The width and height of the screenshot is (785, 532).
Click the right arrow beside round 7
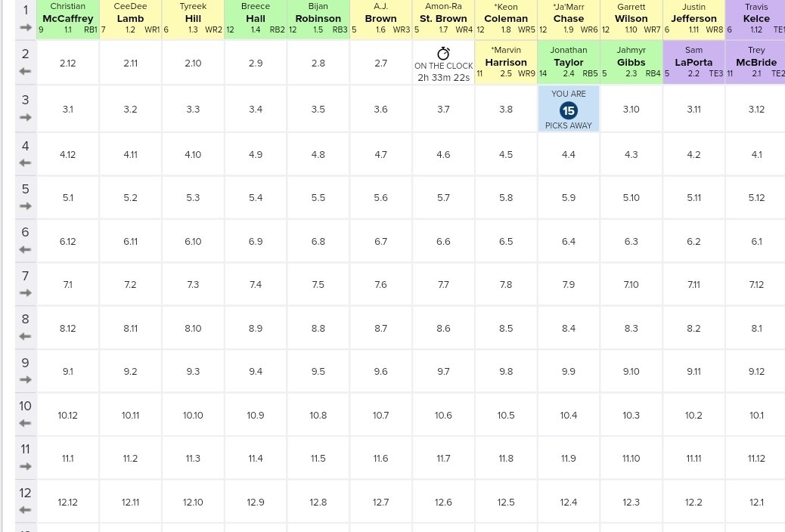pos(25,292)
